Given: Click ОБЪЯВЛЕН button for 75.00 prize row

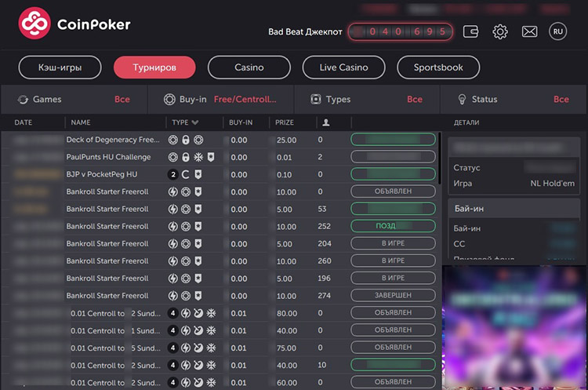Looking at the screenshot, I should pos(393,347).
